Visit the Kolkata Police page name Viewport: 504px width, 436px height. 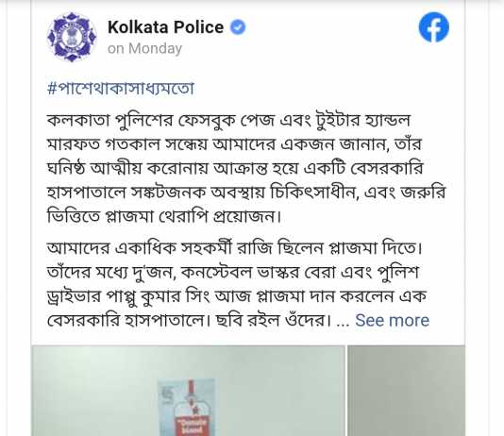165,27
